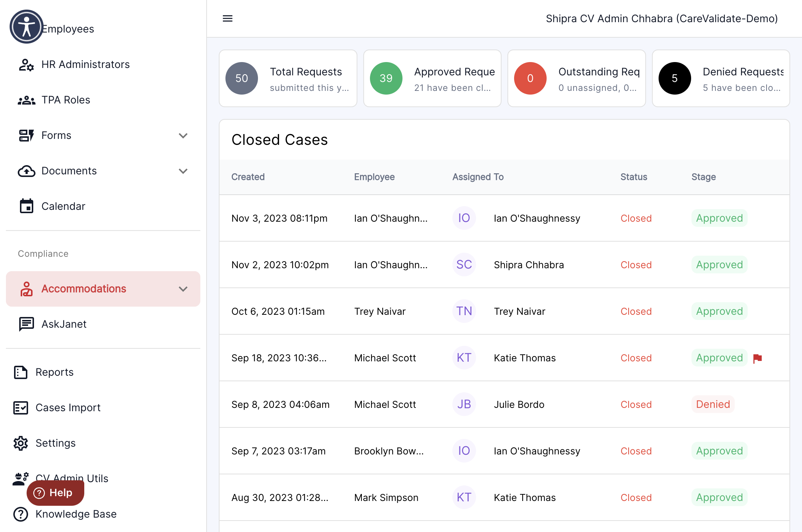Click the JB avatar for Julie Bordo
This screenshot has width=802, height=532.
pos(464,404)
